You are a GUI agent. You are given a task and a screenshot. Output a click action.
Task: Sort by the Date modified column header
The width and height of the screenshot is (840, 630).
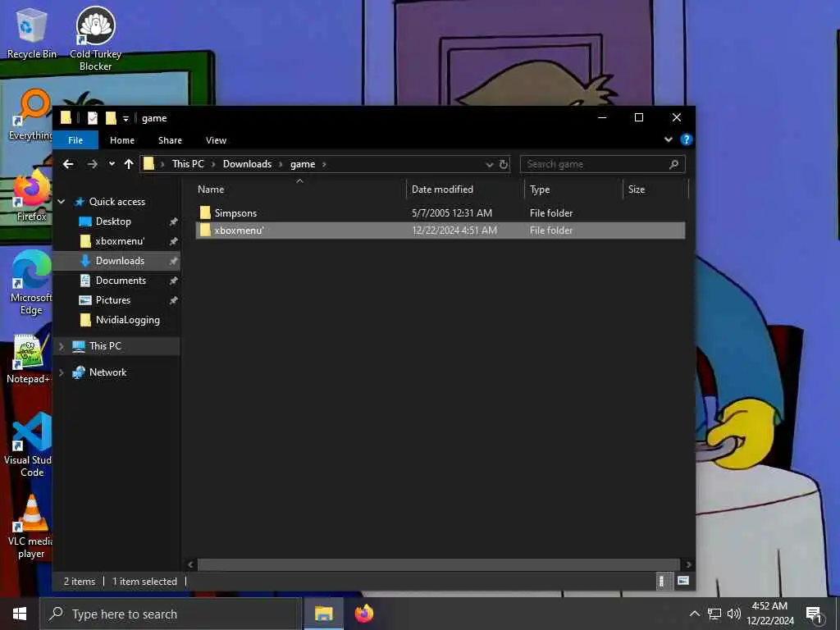[x=465, y=189]
